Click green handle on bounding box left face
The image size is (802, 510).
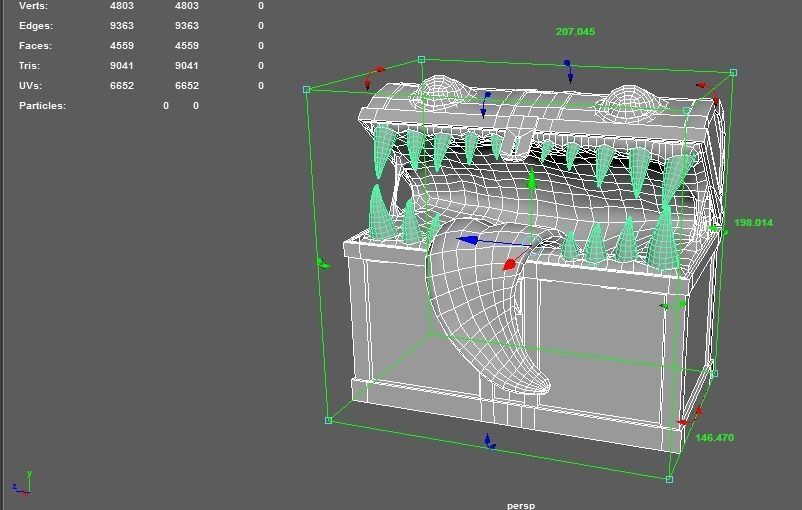323,264
